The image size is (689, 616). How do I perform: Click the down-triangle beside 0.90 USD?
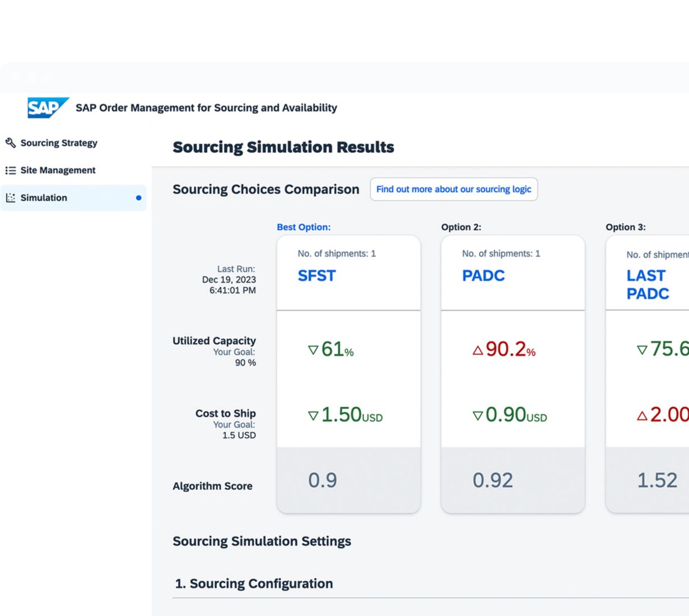(x=477, y=416)
